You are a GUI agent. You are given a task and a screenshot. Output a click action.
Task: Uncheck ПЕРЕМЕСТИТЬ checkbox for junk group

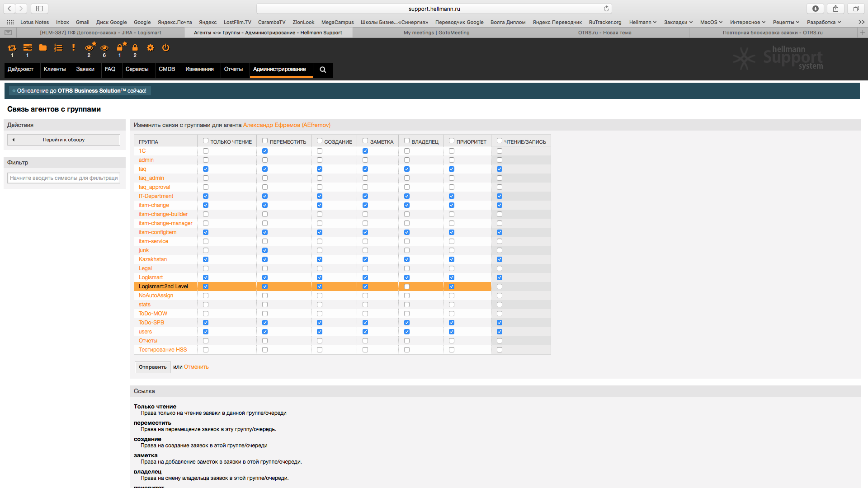click(x=265, y=250)
